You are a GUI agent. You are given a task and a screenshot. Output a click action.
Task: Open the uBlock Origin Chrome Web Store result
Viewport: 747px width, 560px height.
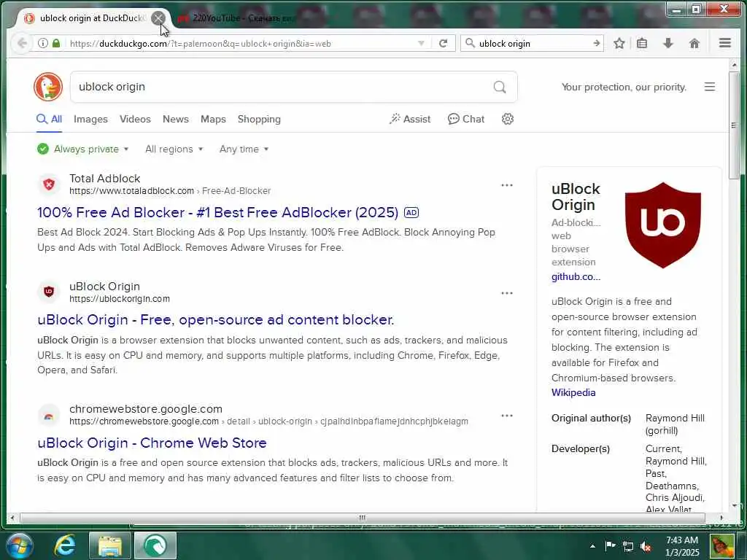[x=152, y=443]
